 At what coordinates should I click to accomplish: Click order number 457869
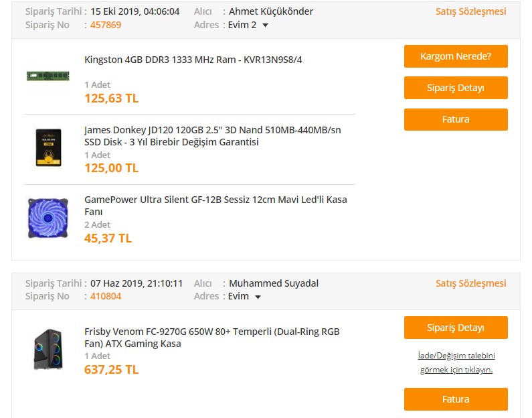[106, 25]
